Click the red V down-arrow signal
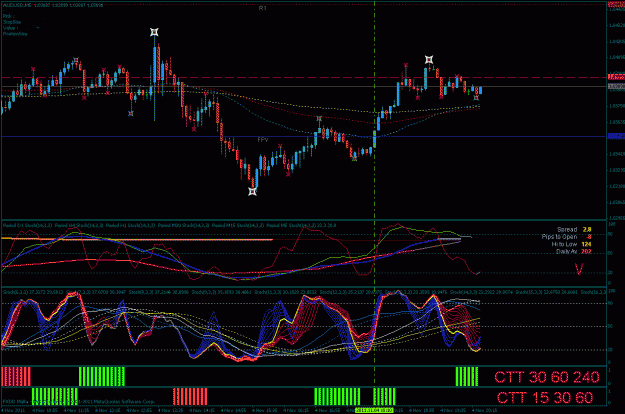 click(x=579, y=269)
